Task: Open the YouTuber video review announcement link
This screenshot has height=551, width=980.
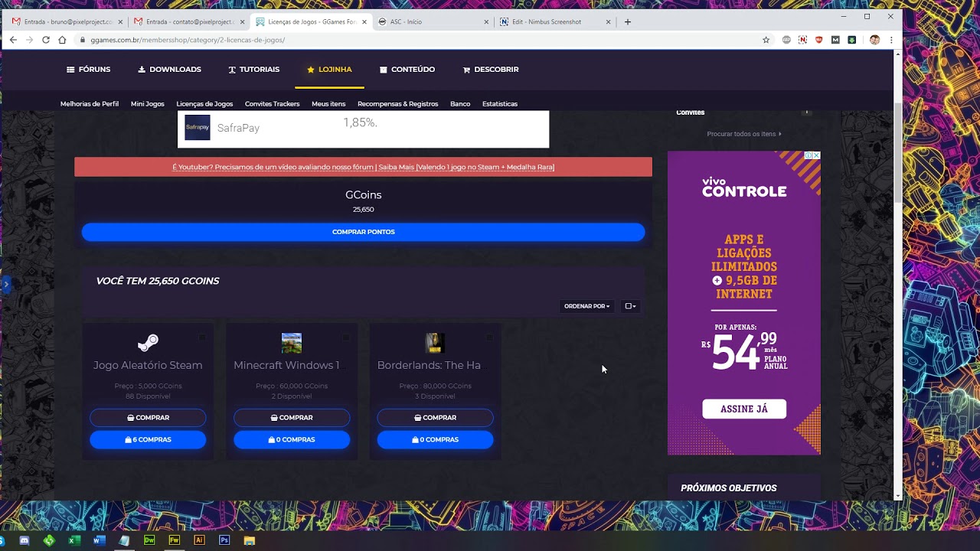Action: tap(363, 167)
